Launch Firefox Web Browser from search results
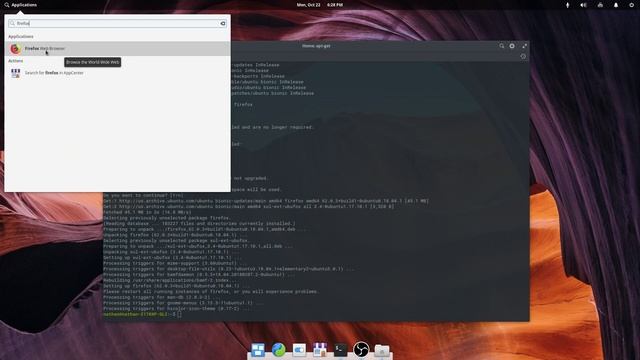The image size is (640, 360). point(117,49)
